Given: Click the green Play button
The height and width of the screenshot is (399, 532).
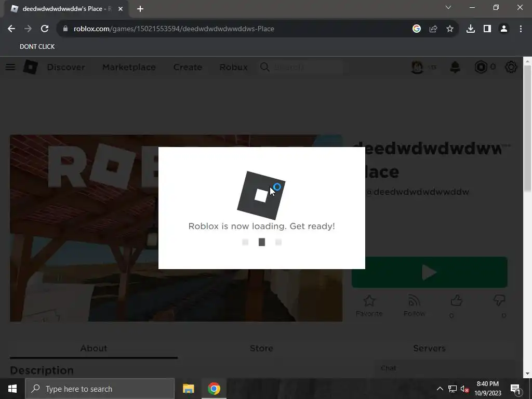Looking at the screenshot, I should coord(430,272).
